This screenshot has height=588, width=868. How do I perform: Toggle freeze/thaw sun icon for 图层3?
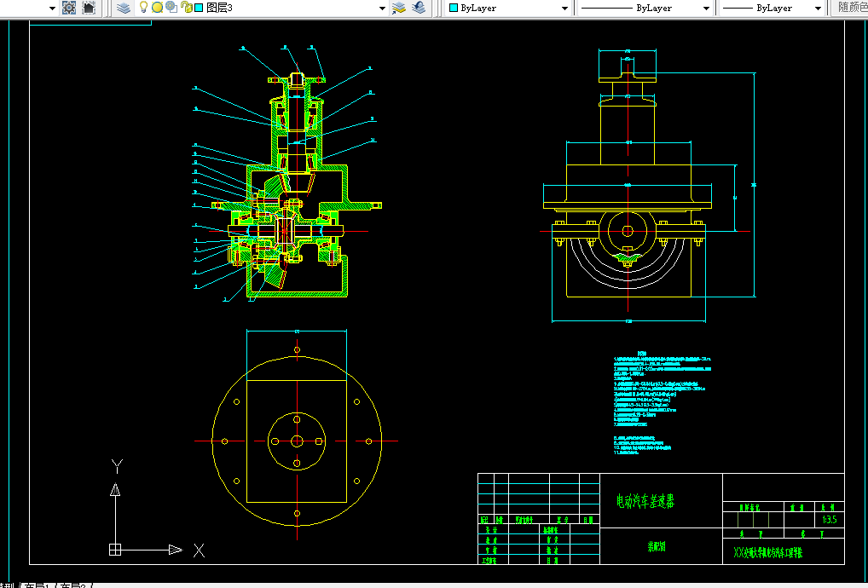point(157,7)
